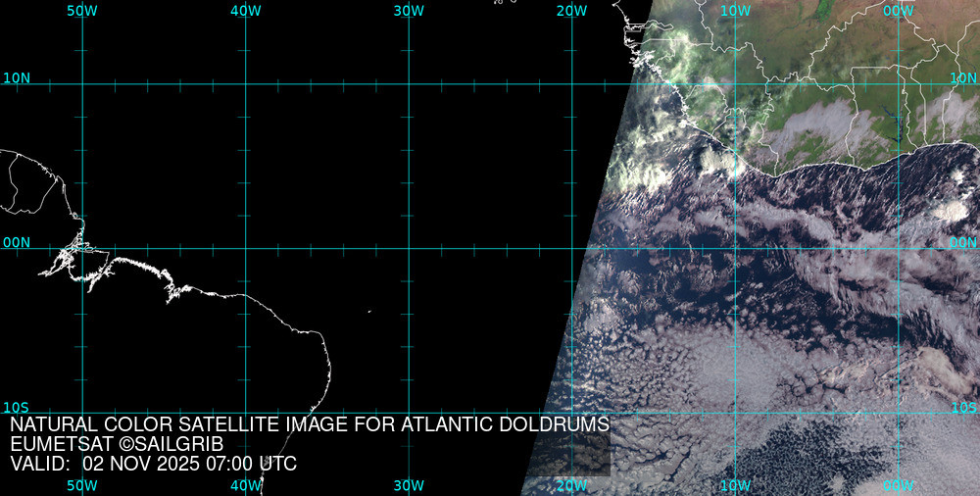The image size is (980, 496).
Task: Click the 30W longitude label at bottom
Action: [x=408, y=485]
